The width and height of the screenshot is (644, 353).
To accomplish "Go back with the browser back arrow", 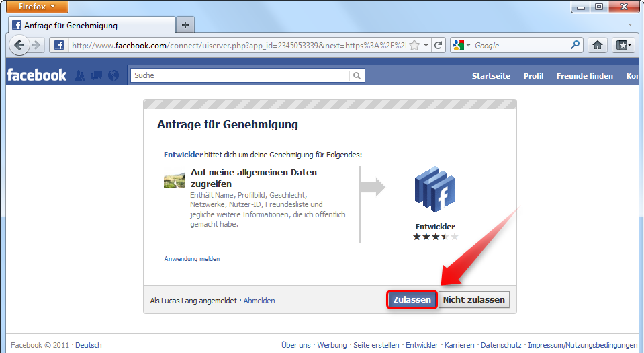I will click(19, 45).
